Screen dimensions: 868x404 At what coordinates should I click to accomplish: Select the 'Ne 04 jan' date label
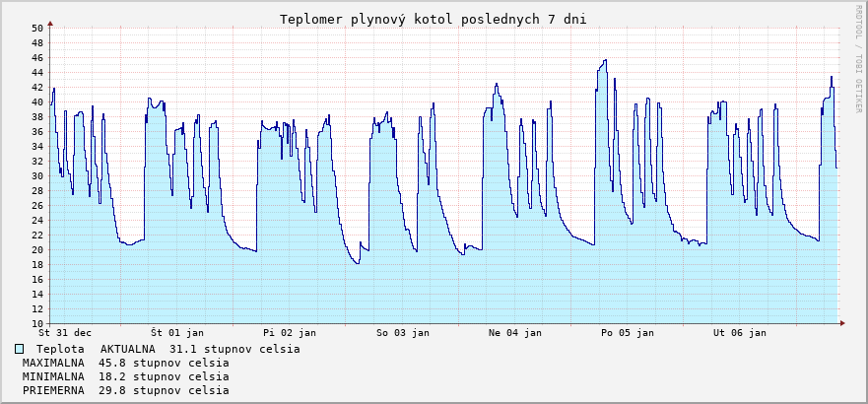515,333
